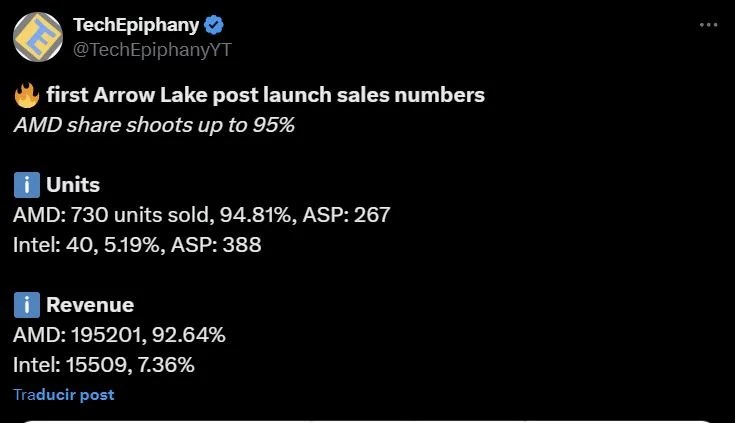Click the bold Units heading

tap(73, 185)
